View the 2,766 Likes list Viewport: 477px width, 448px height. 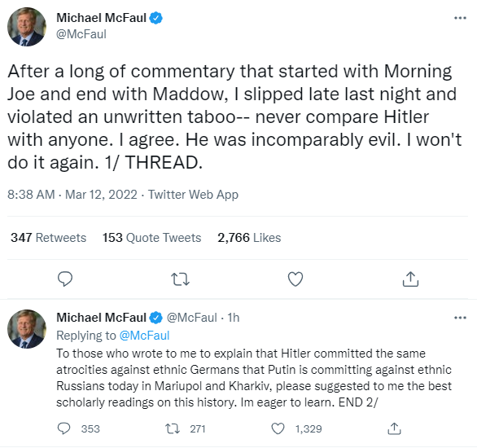tap(249, 238)
